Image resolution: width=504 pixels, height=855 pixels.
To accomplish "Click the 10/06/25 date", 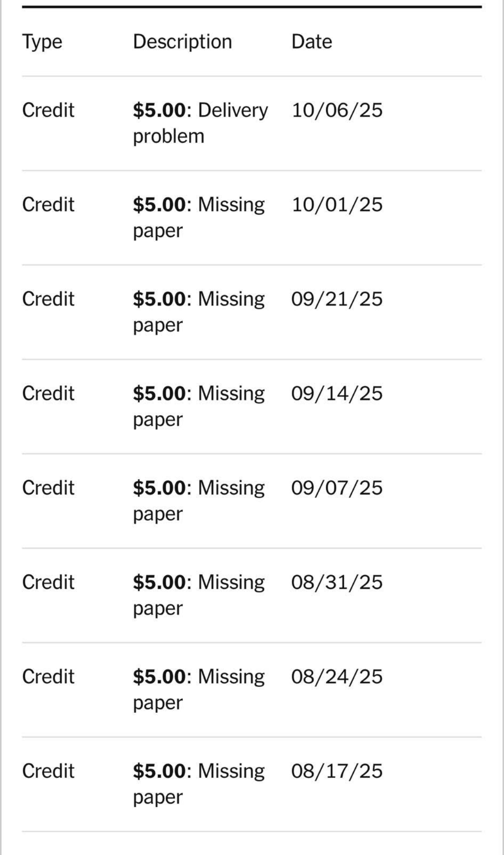I will click(337, 110).
